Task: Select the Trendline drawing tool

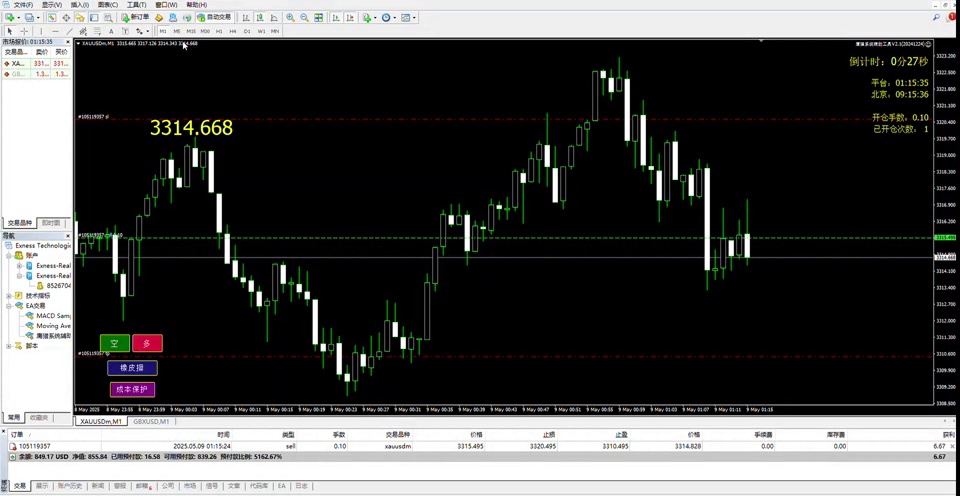Action: (x=69, y=31)
